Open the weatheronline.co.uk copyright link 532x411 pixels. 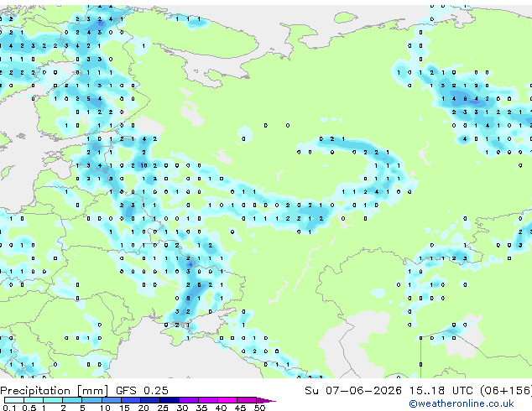pyautogui.click(x=461, y=403)
